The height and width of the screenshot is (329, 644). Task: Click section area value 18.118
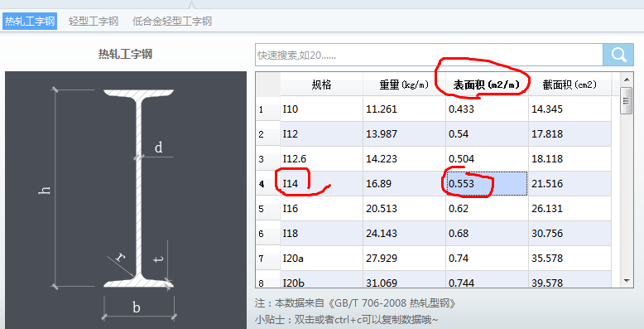570,159
